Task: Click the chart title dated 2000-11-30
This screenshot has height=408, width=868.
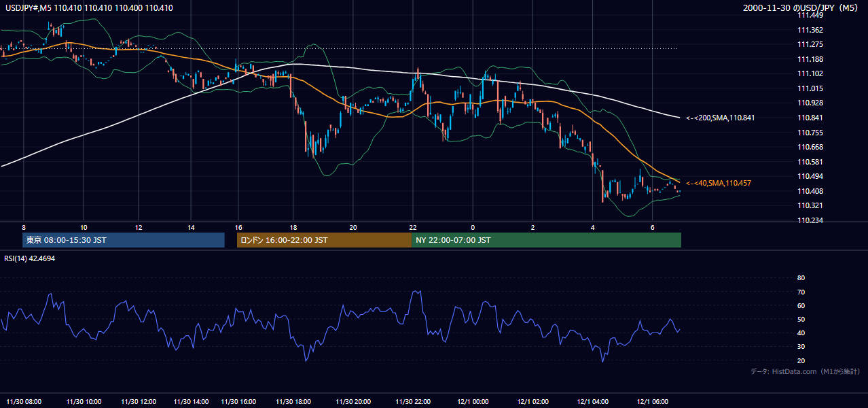Action: coord(801,8)
